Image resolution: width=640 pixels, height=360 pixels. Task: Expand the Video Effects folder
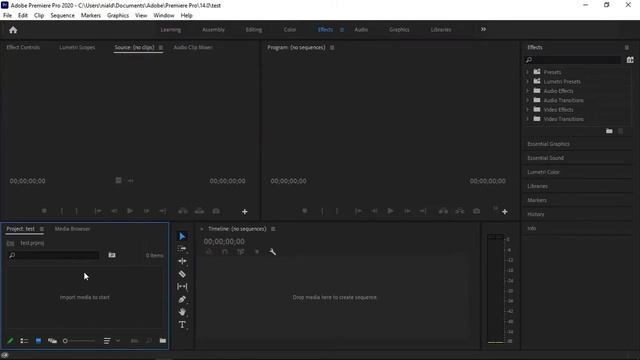(527, 109)
